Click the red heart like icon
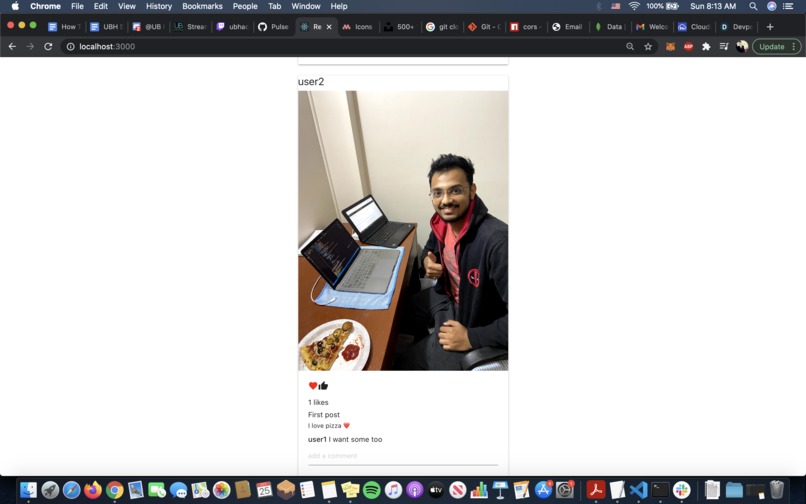Screen dimensions: 806x504 (313, 385)
